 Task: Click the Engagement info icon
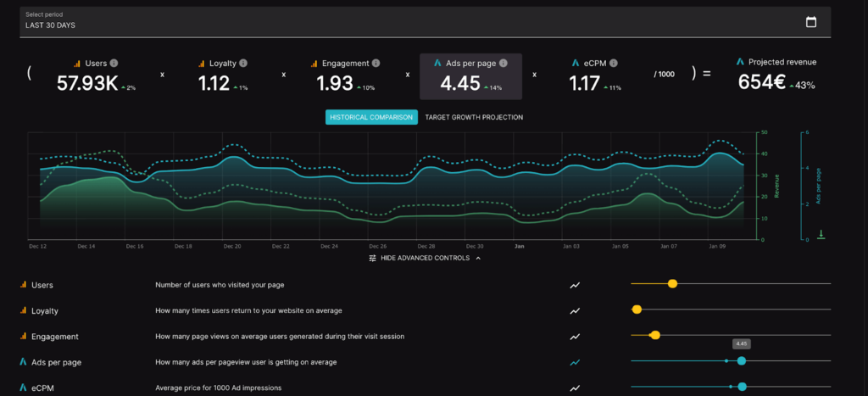(376, 63)
